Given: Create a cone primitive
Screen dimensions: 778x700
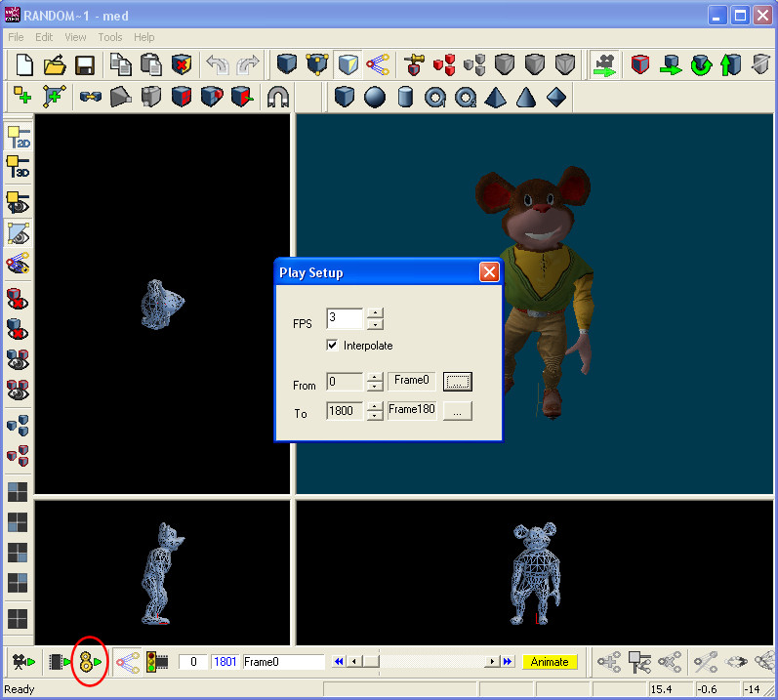Looking at the screenshot, I should pos(526,97).
